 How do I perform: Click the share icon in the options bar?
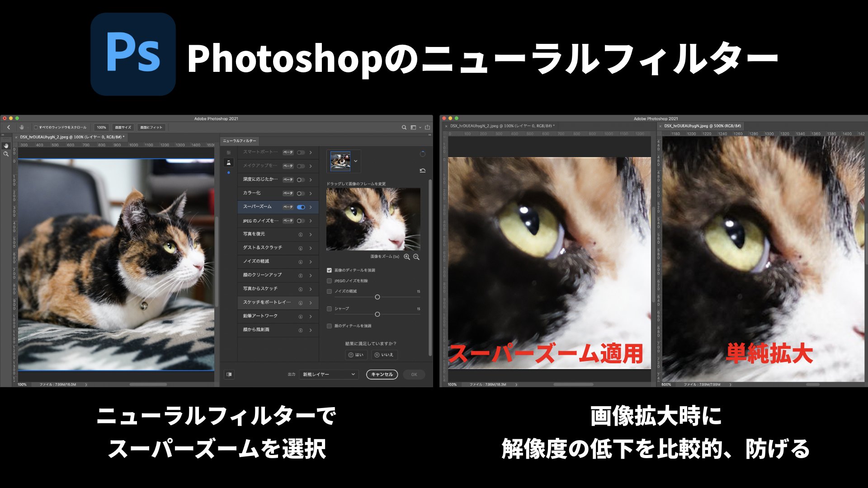tap(427, 127)
